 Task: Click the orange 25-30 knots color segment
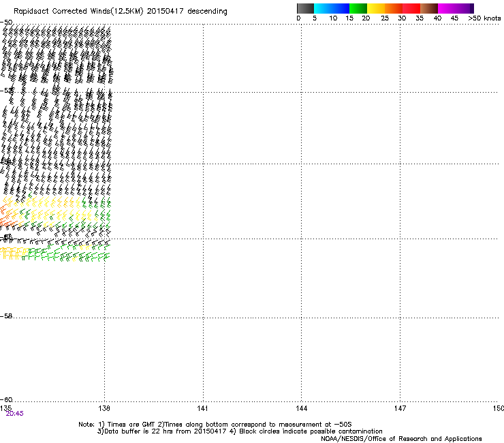coord(394,8)
